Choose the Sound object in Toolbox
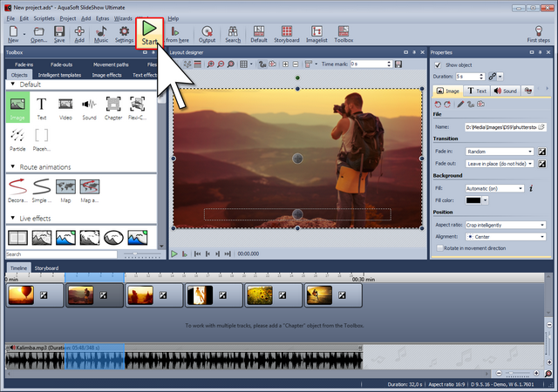Viewport: 558px width, 392px height. 89,107
